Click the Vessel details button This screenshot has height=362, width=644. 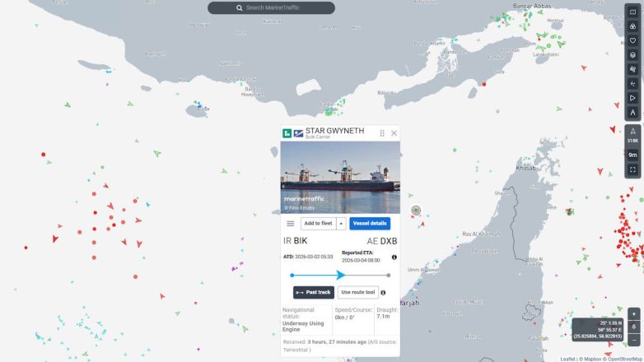(370, 223)
